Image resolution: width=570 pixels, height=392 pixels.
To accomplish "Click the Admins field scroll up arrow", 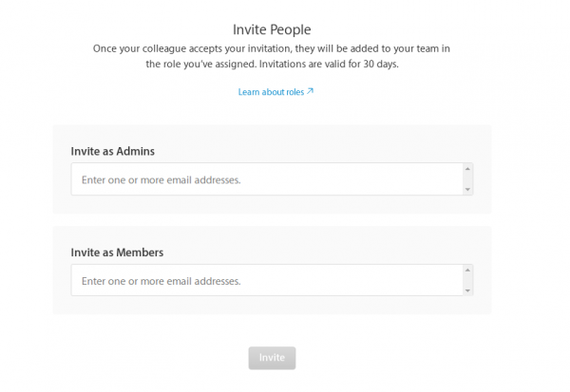I will pos(467,169).
